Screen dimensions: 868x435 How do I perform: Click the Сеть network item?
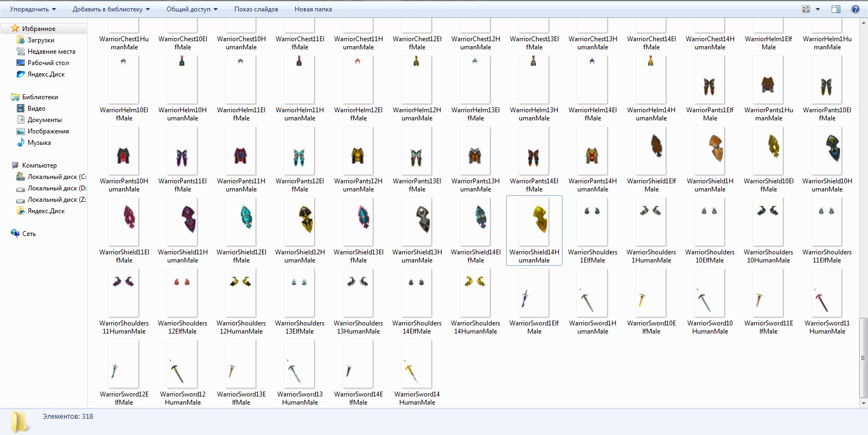click(x=29, y=234)
